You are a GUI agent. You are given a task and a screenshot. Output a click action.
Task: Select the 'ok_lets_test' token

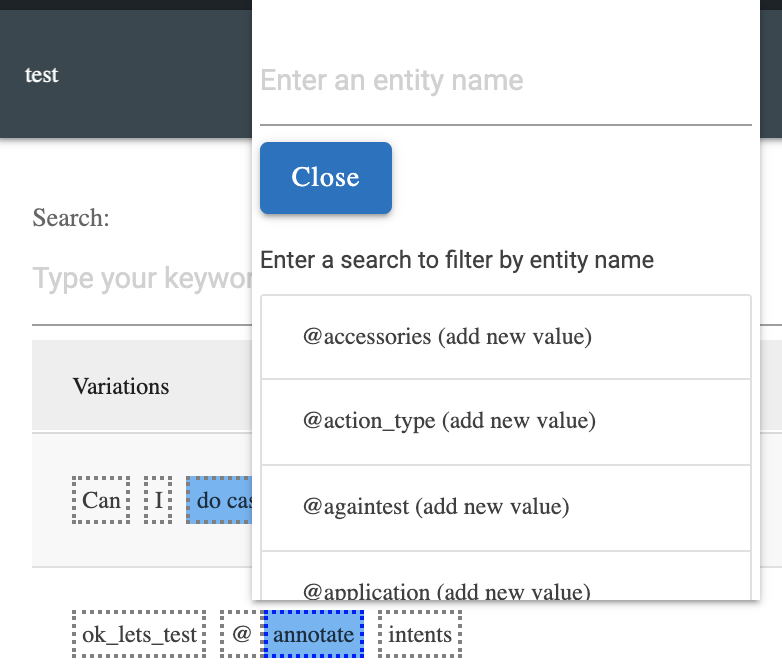click(x=139, y=634)
